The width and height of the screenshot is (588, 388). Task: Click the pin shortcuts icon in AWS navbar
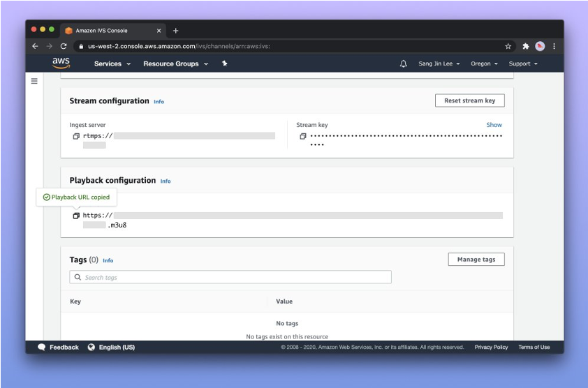tap(225, 64)
